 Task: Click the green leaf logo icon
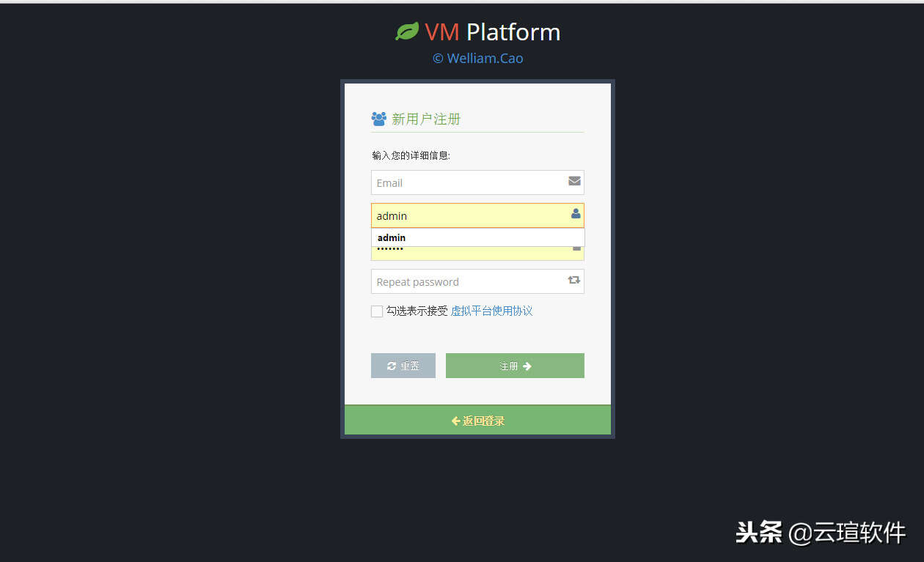click(x=407, y=32)
